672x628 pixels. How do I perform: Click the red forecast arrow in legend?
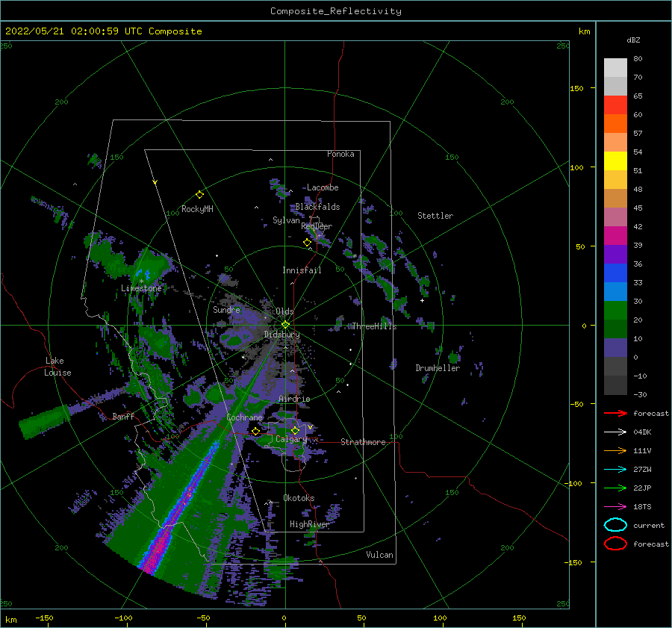point(615,413)
